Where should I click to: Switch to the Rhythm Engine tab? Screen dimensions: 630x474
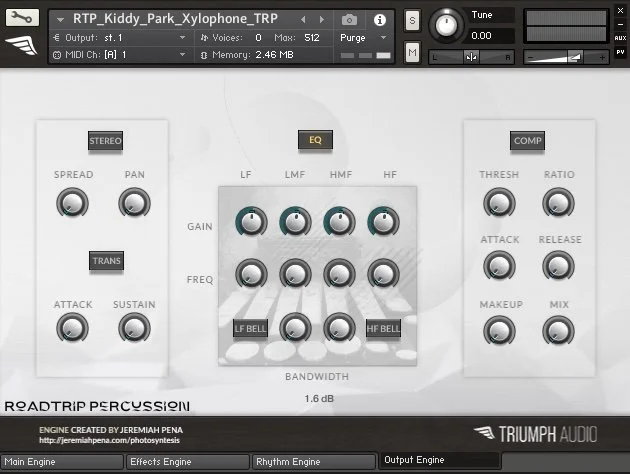tap(313, 462)
